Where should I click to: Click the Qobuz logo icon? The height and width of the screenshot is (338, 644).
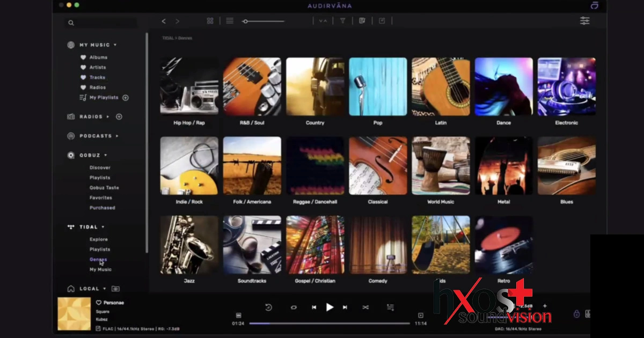pyautogui.click(x=71, y=155)
